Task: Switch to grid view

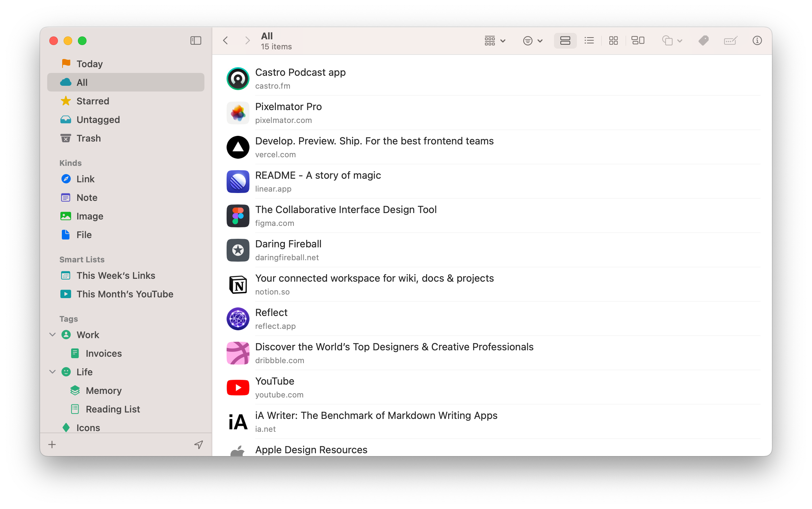Action: coord(613,41)
